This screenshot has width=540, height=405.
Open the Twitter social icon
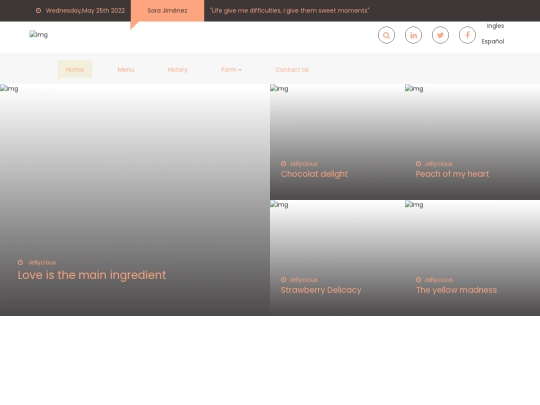coord(440,35)
